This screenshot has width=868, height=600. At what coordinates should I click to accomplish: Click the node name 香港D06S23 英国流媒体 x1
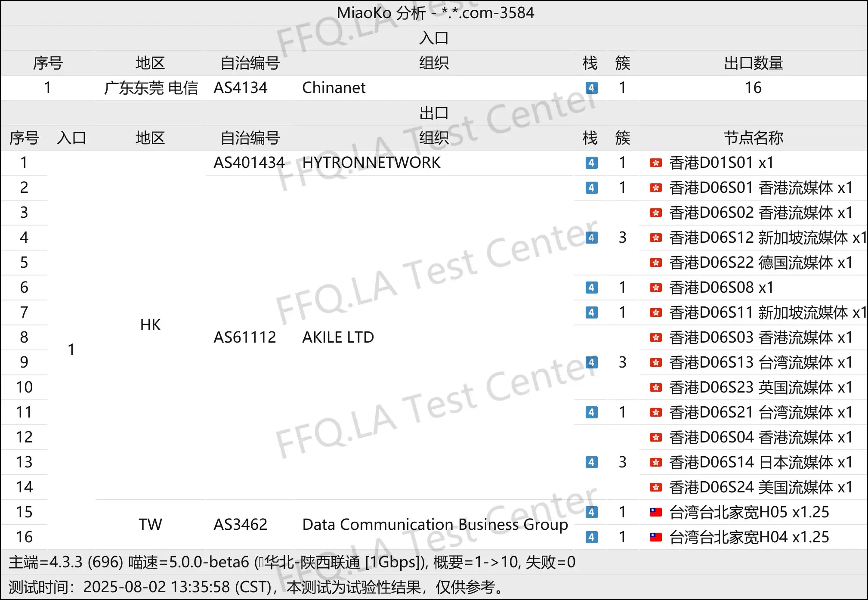761,387
